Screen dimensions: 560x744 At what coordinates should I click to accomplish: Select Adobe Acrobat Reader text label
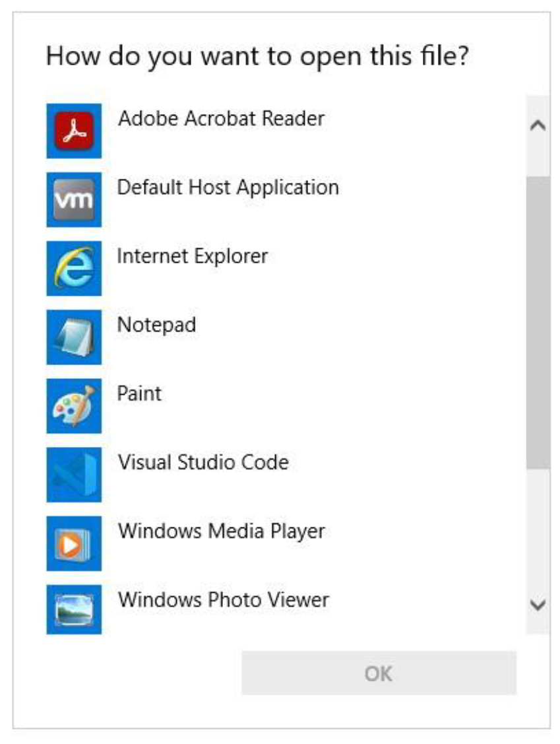click(x=221, y=119)
